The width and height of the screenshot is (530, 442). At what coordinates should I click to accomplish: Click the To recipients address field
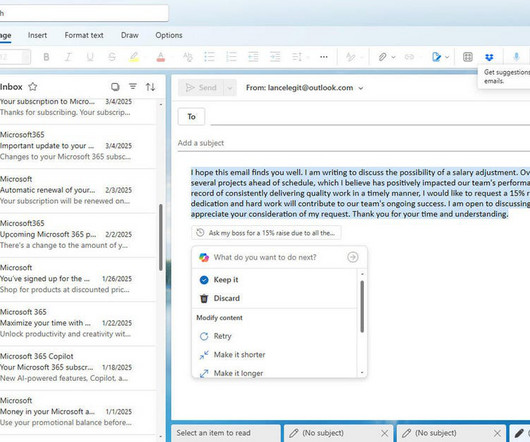370,117
